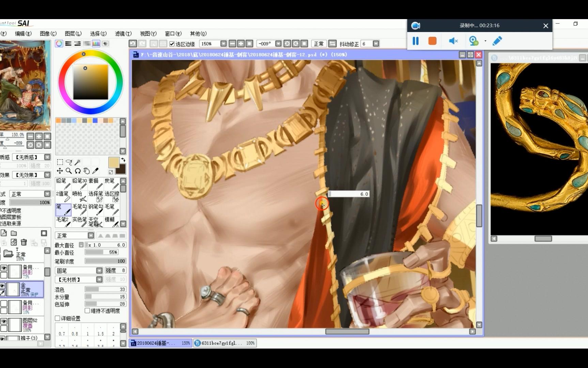Toggle the 选区边缘 checkbox

(172, 44)
